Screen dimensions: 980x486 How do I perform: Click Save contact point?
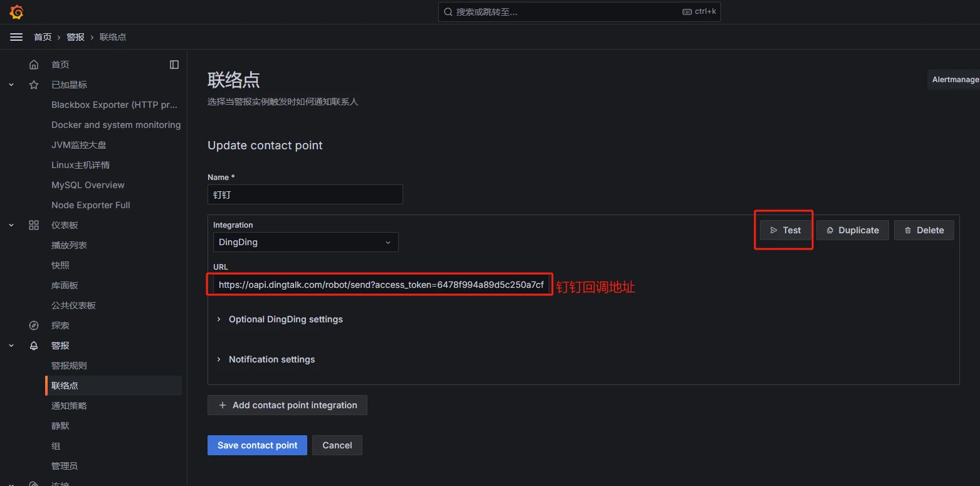257,445
